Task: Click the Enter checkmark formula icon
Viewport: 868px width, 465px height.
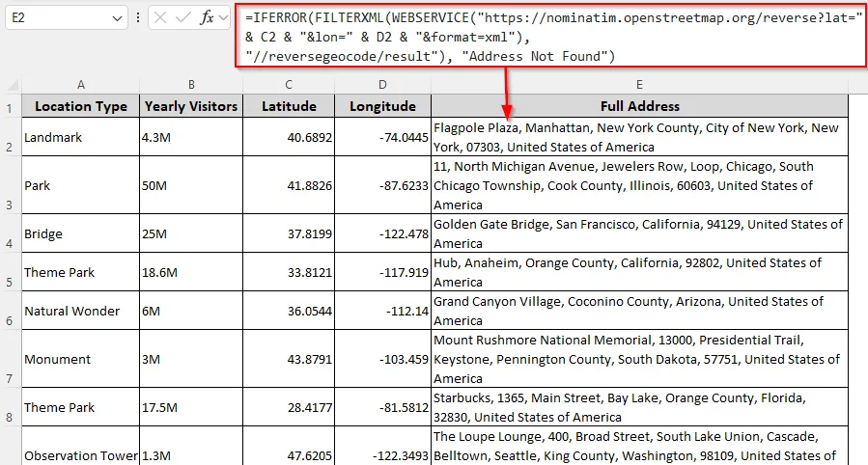Action: coord(182,17)
